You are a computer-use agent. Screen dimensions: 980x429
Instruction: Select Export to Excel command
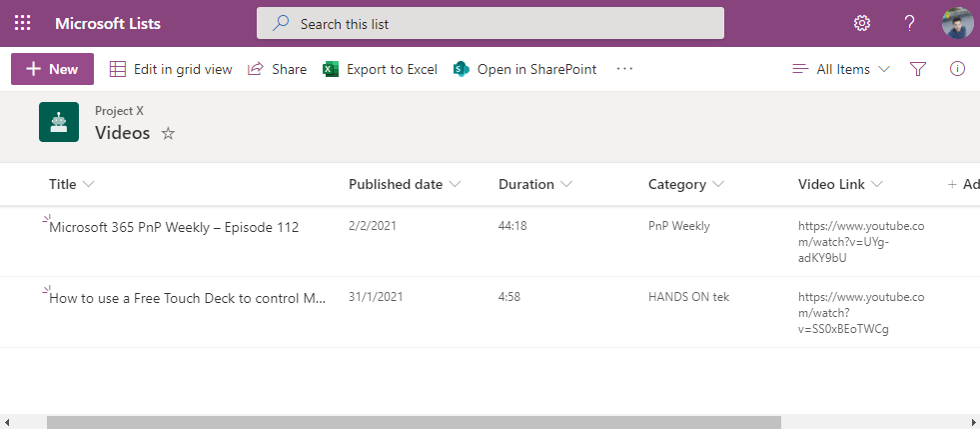point(381,69)
